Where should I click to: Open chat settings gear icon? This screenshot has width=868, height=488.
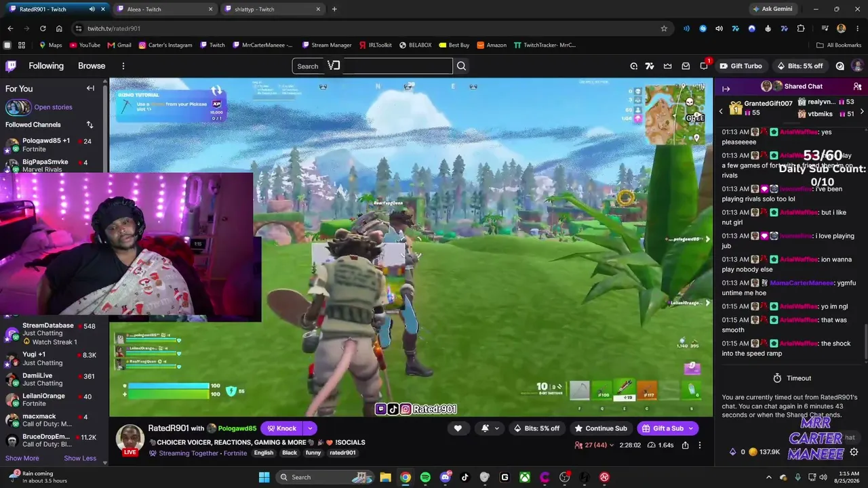[x=854, y=452]
